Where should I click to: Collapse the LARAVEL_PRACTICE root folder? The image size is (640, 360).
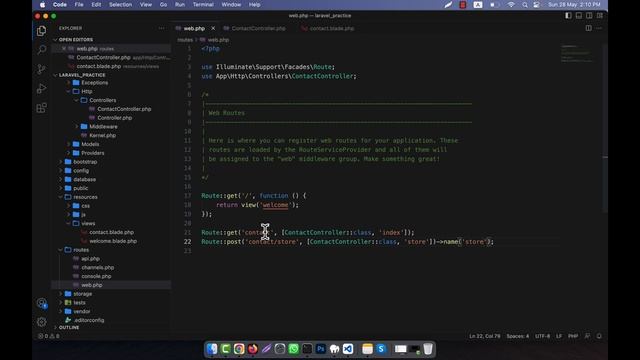click(82, 75)
